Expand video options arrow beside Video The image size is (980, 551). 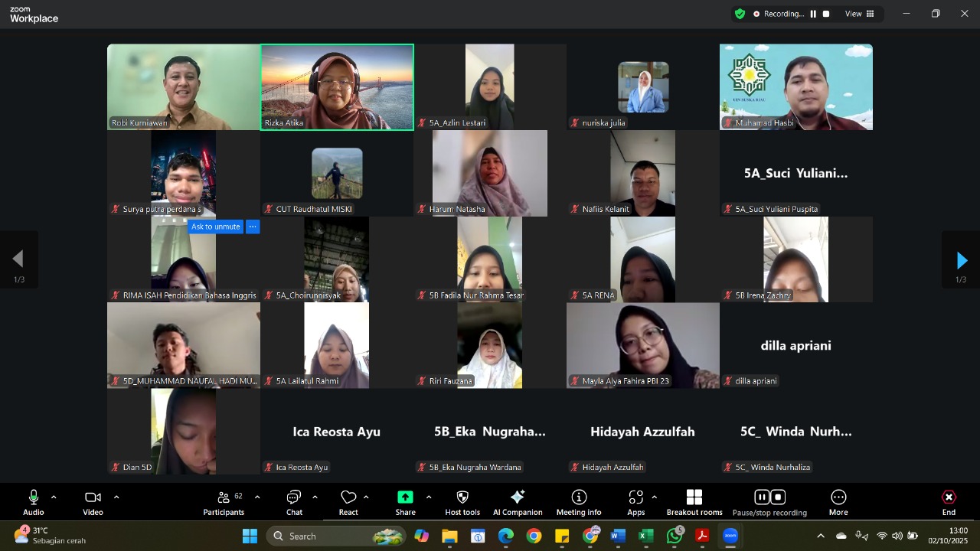click(116, 497)
